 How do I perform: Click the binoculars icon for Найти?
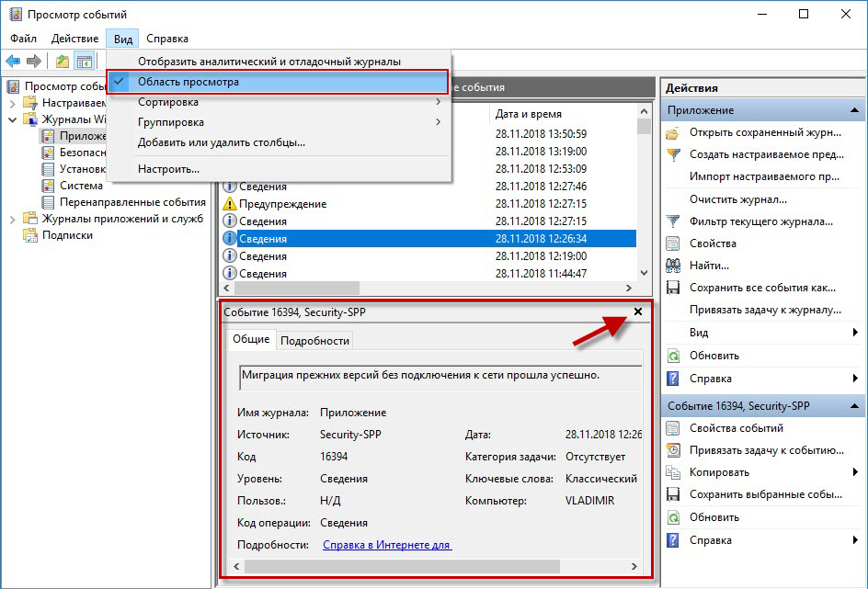673,266
